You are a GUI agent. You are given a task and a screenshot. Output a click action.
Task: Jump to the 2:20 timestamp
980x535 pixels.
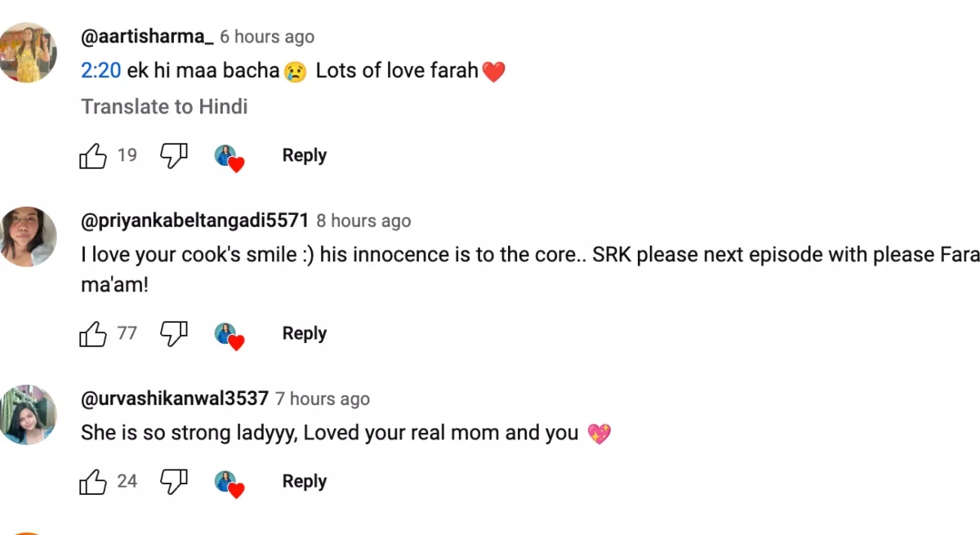click(100, 71)
